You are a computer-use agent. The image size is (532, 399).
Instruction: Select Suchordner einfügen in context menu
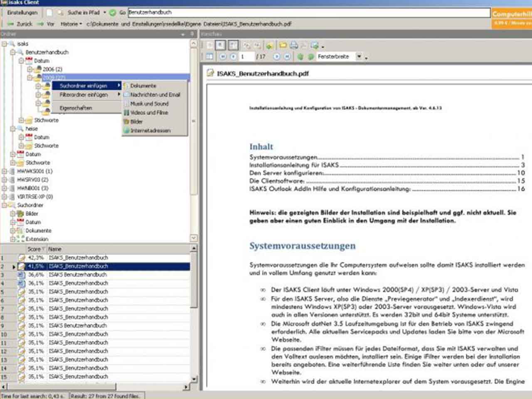pos(86,86)
